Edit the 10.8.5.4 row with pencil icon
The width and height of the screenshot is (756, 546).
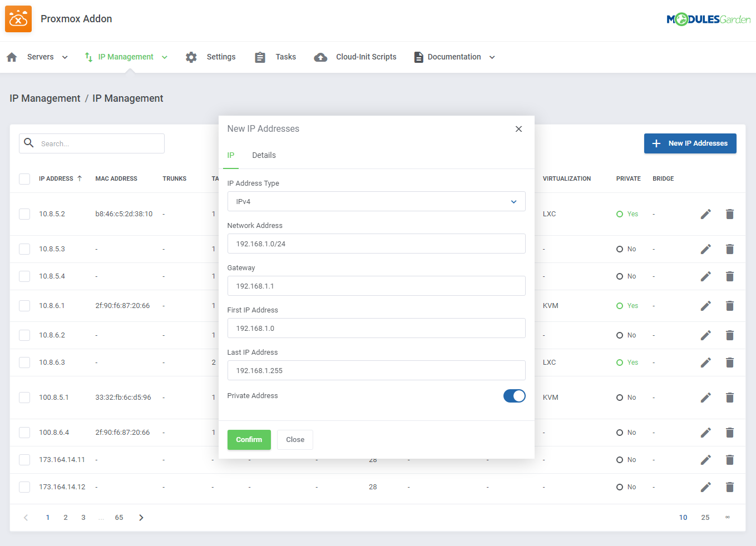coord(705,276)
